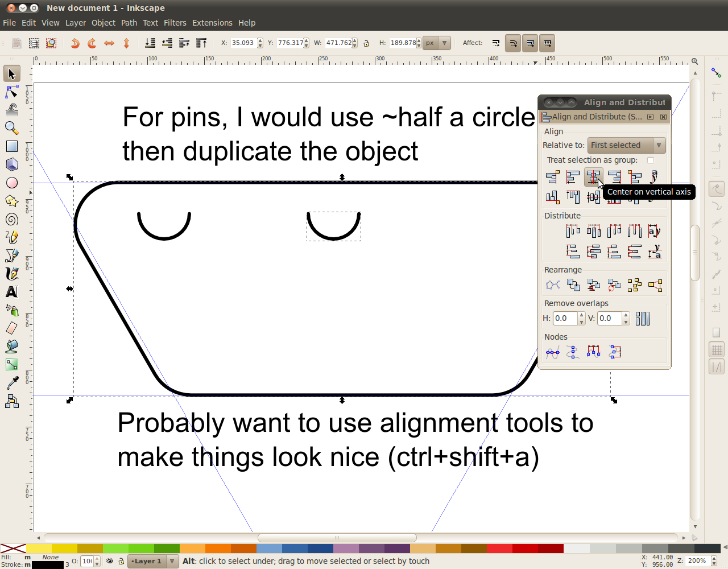The image size is (728, 569).
Task: Click the X coordinate input field
Action: [243, 43]
